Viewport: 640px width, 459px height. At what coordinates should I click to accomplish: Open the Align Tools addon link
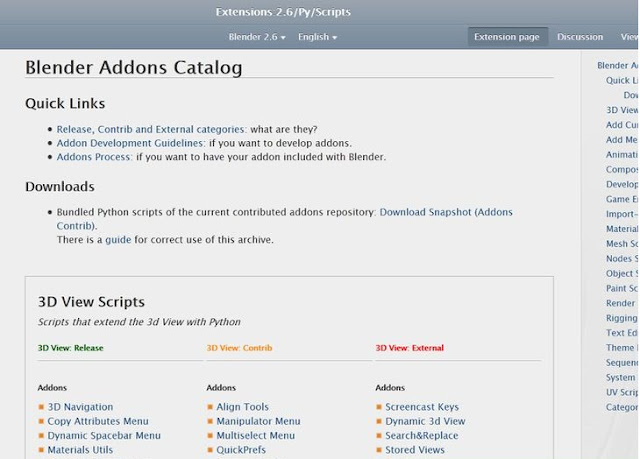242,407
